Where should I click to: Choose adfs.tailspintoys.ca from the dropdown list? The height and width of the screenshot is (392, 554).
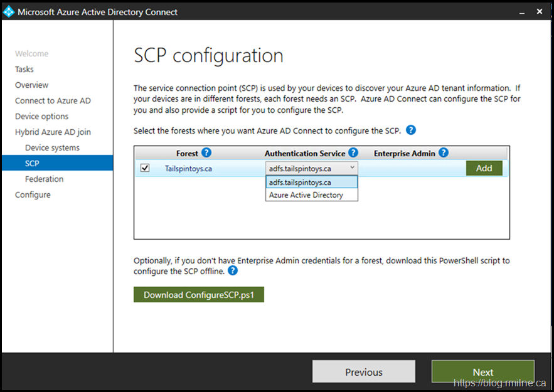coord(312,182)
